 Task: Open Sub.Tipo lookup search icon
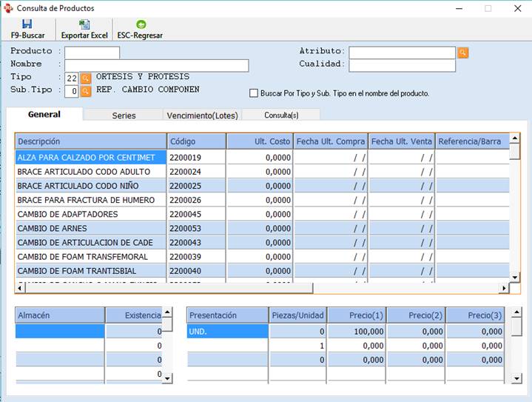pyautogui.click(x=86, y=91)
